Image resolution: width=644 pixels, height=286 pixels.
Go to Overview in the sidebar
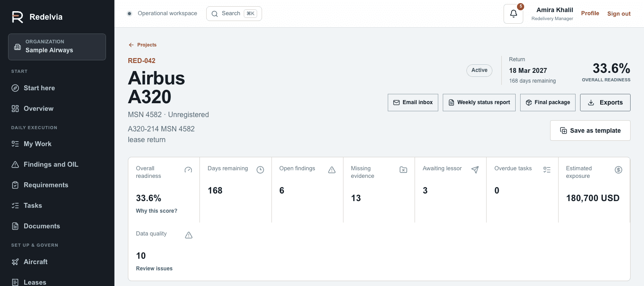[x=57, y=109]
